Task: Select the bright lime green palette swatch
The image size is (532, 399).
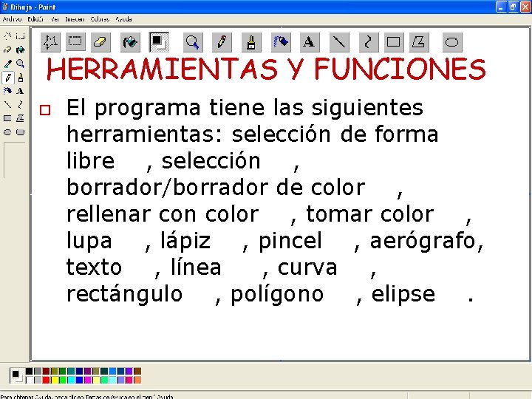Action: point(63,380)
